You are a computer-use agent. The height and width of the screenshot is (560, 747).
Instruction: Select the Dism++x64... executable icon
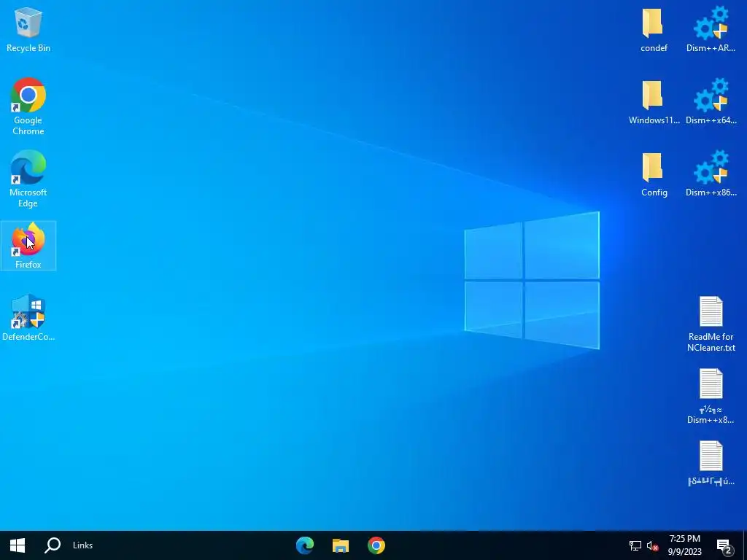[x=711, y=102]
